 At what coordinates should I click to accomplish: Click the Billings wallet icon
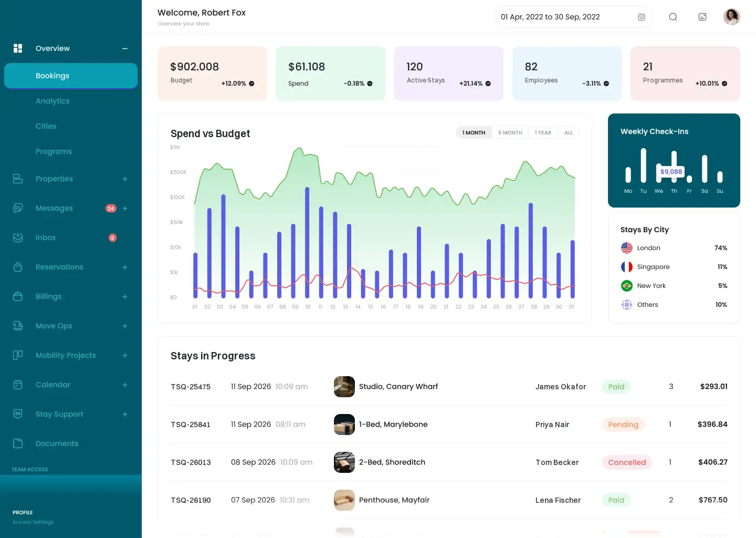[18, 296]
